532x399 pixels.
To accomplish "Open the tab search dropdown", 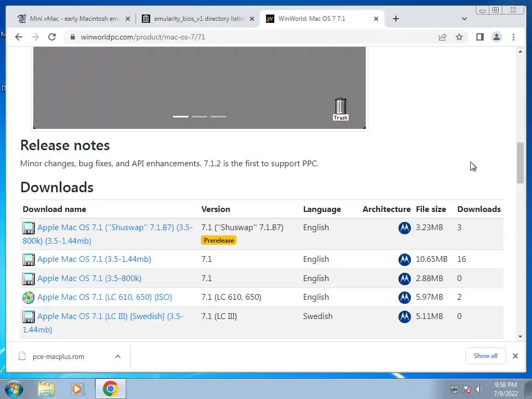I will [464, 19].
